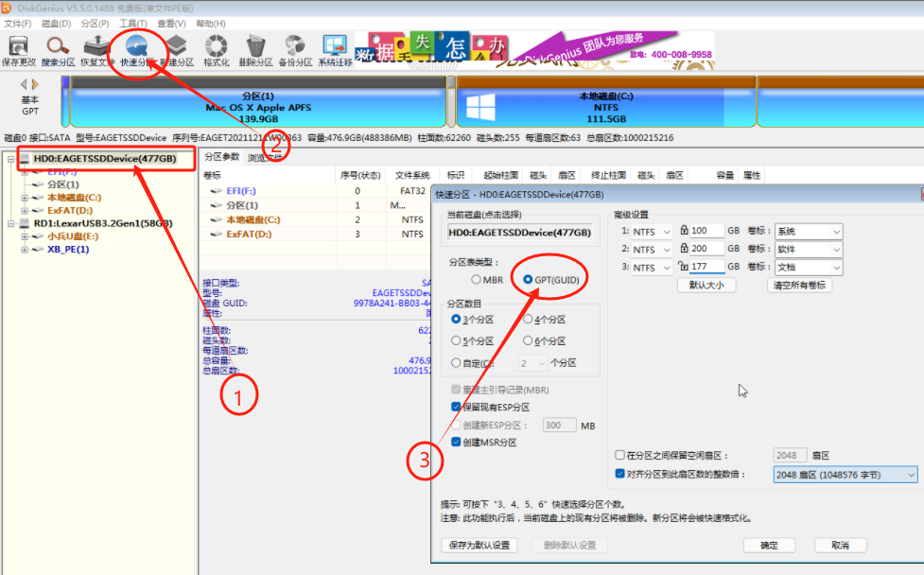Choose the 5个分区 option
The width and height of the screenshot is (924, 575).
pos(456,341)
